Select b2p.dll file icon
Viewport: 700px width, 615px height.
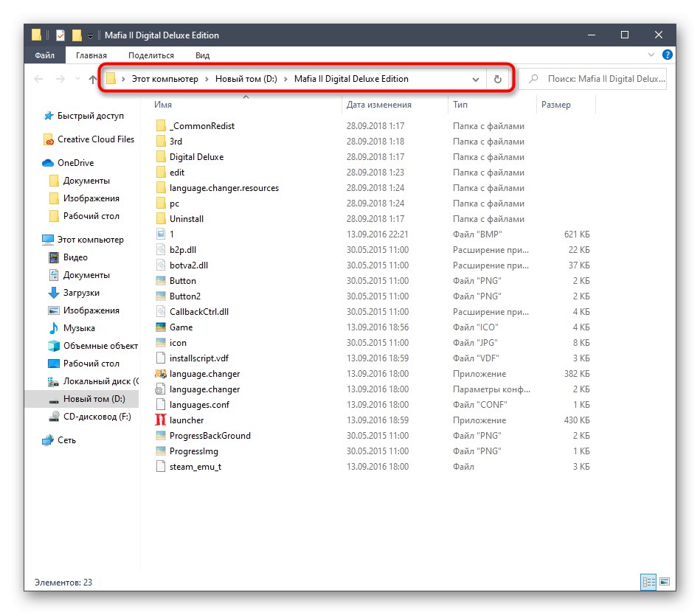(x=161, y=250)
